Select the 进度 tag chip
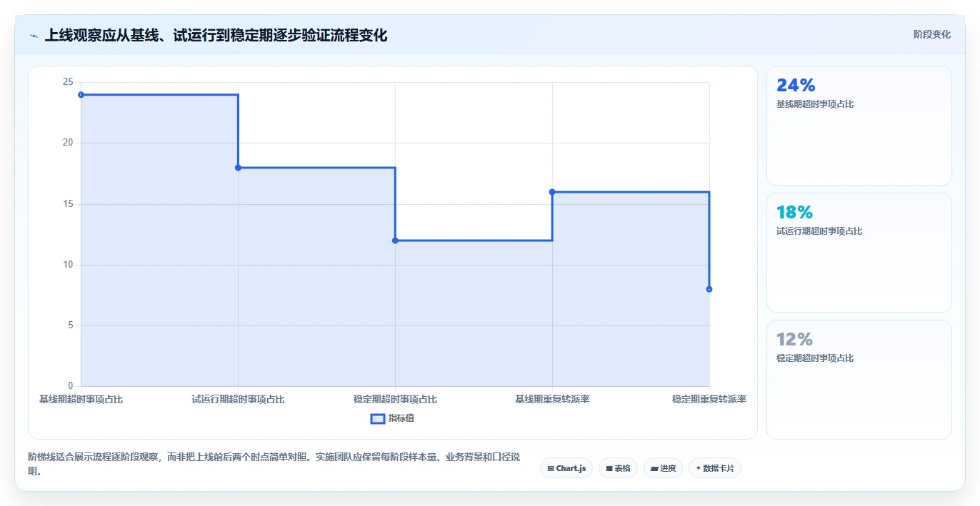This screenshot has height=506, width=980. coord(663,468)
